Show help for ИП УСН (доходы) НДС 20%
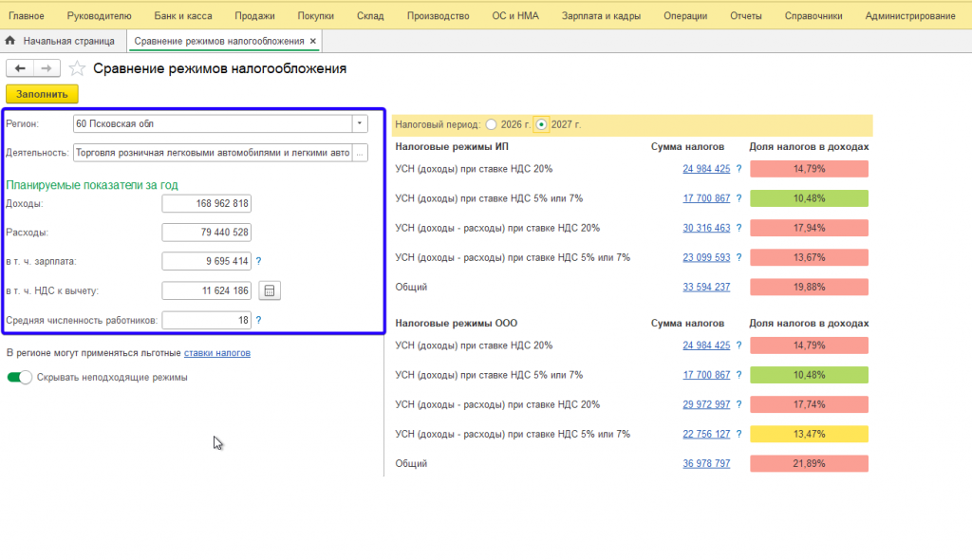The height and width of the screenshot is (560, 972). tap(738, 169)
